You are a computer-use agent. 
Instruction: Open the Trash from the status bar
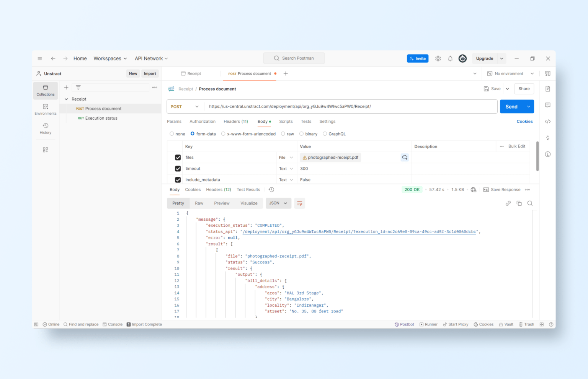click(x=527, y=324)
